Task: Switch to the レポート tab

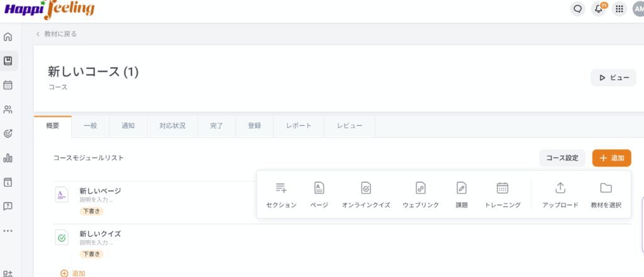Action: [299, 126]
